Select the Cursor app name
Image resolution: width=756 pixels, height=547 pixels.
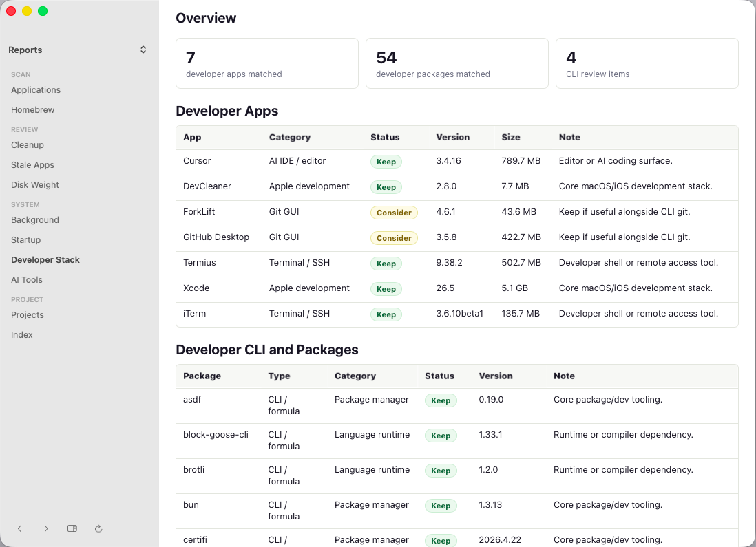tap(197, 161)
